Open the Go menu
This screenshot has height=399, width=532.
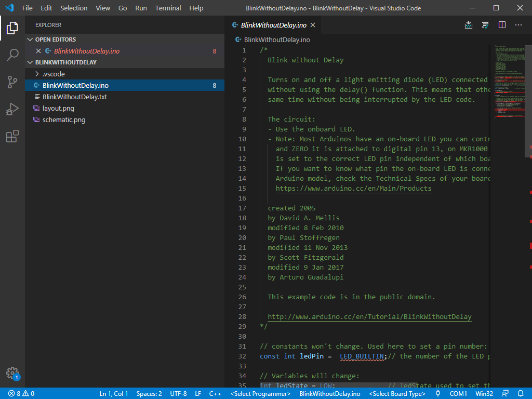coord(123,8)
